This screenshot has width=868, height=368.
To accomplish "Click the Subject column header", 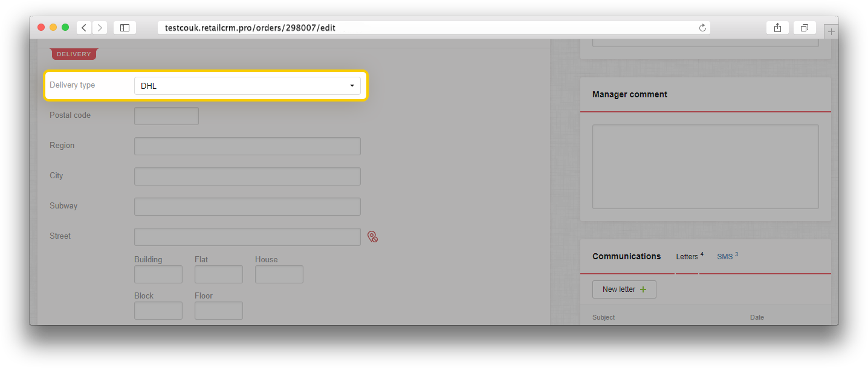I will [603, 317].
